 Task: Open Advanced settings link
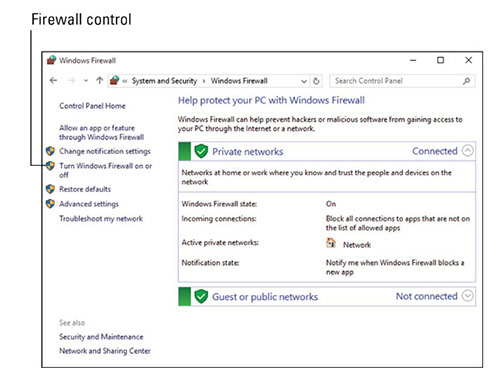click(x=89, y=204)
